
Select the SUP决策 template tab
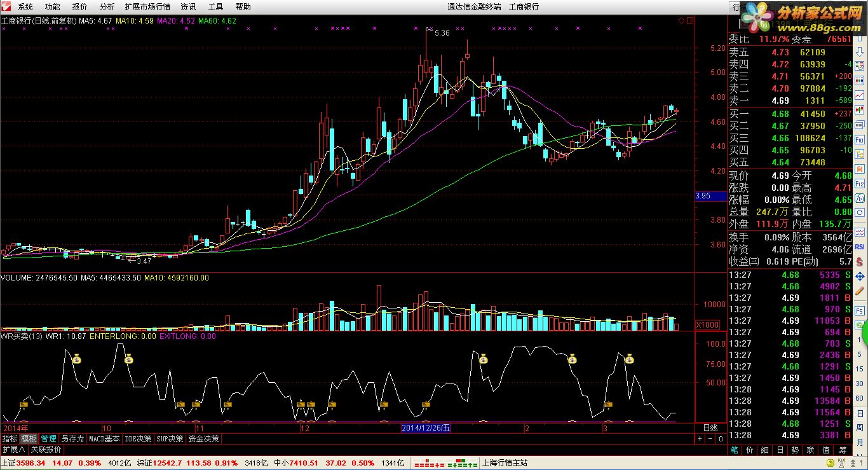click(170, 438)
